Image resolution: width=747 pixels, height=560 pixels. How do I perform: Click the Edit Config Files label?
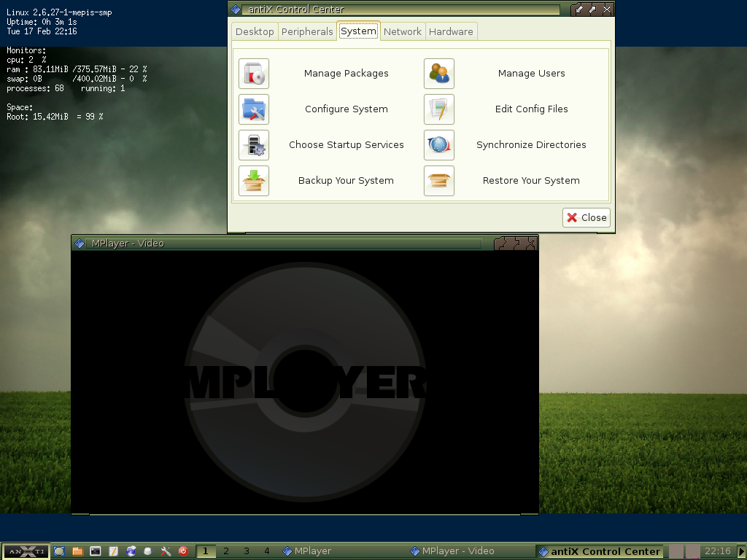point(532,109)
